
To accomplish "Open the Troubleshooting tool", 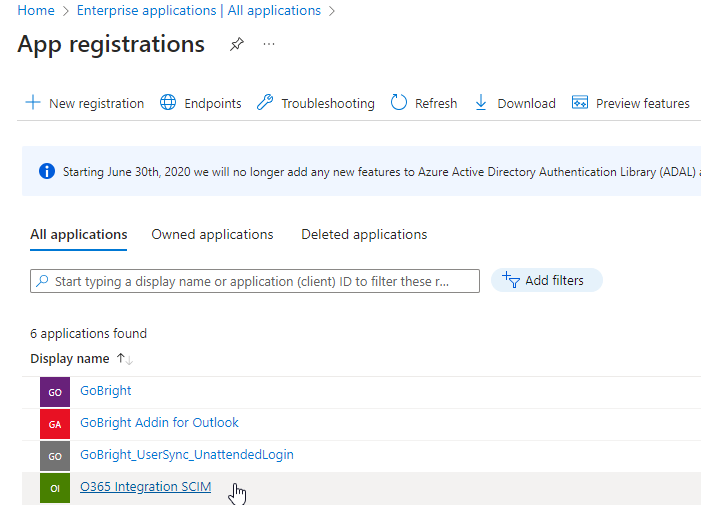I will pyautogui.click(x=316, y=103).
